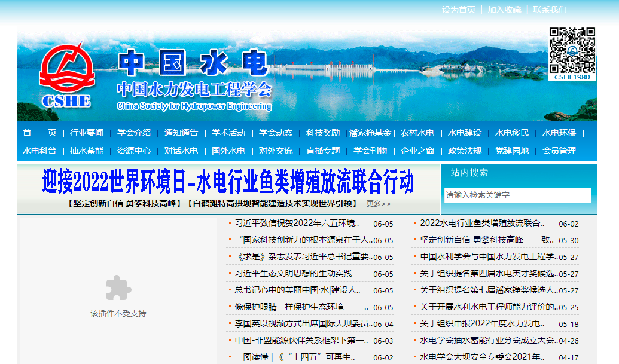Open notice 关于组织提名第七届潘家铮奖候选人

(489, 290)
